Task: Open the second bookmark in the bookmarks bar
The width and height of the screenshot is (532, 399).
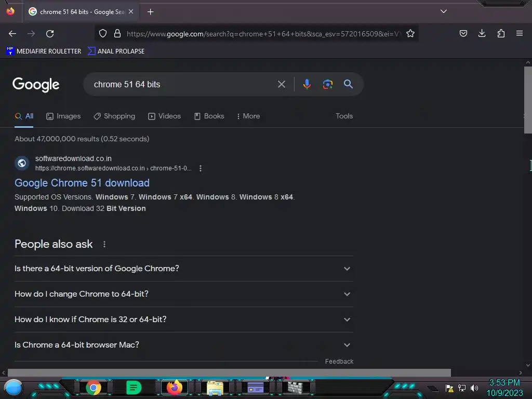Action: coord(116,51)
